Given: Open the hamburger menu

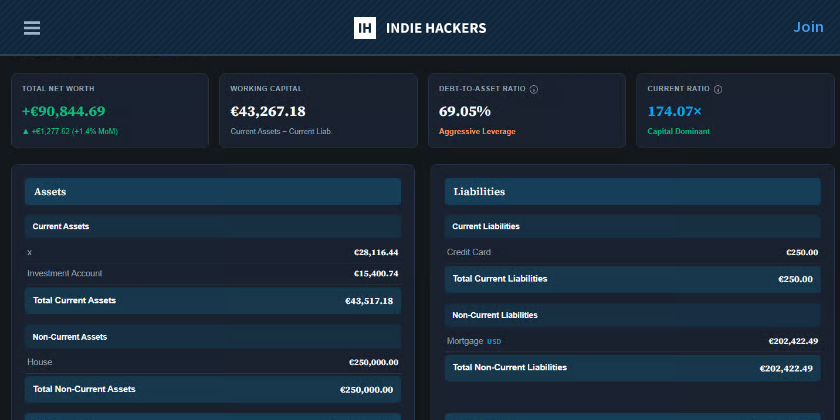Looking at the screenshot, I should coord(32,28).
